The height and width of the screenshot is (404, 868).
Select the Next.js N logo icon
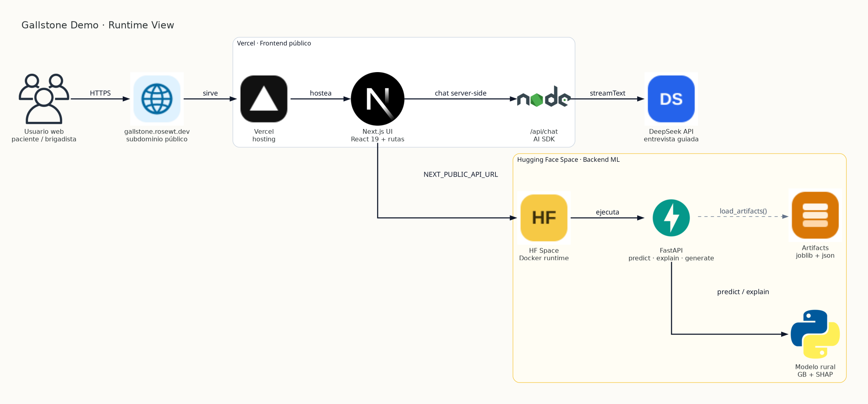point(377,99)
